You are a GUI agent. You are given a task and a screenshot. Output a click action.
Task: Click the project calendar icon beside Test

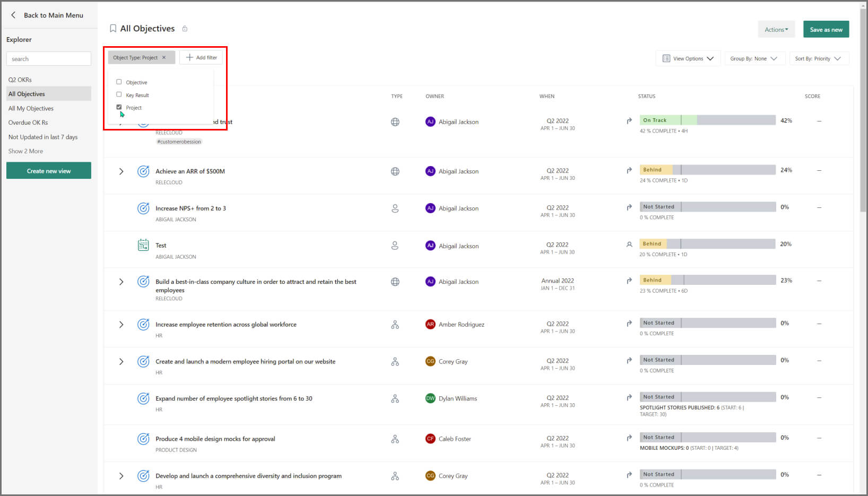[x=143, y=245]
